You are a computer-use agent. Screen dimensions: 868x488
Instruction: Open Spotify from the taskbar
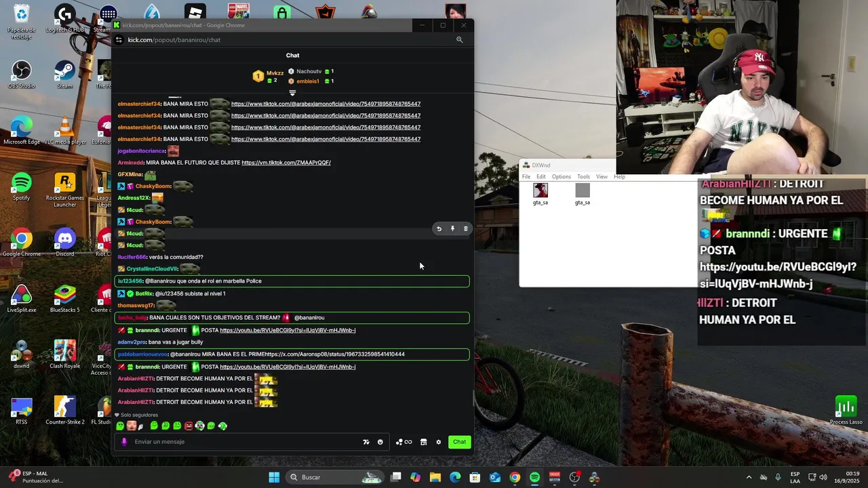coord(534,477)
